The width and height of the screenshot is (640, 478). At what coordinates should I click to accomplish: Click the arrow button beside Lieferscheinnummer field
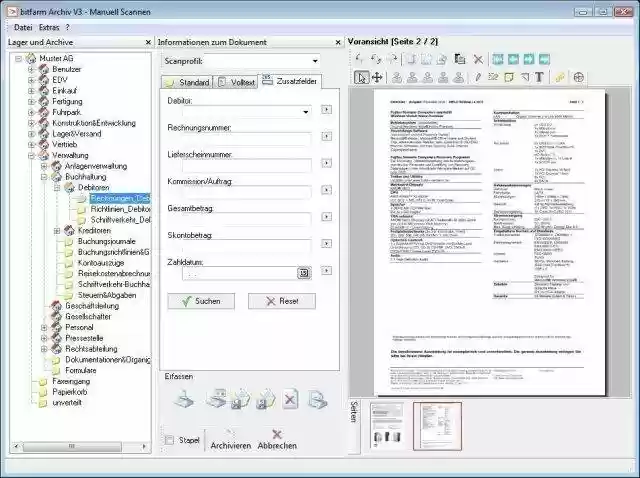pos(326,163)
